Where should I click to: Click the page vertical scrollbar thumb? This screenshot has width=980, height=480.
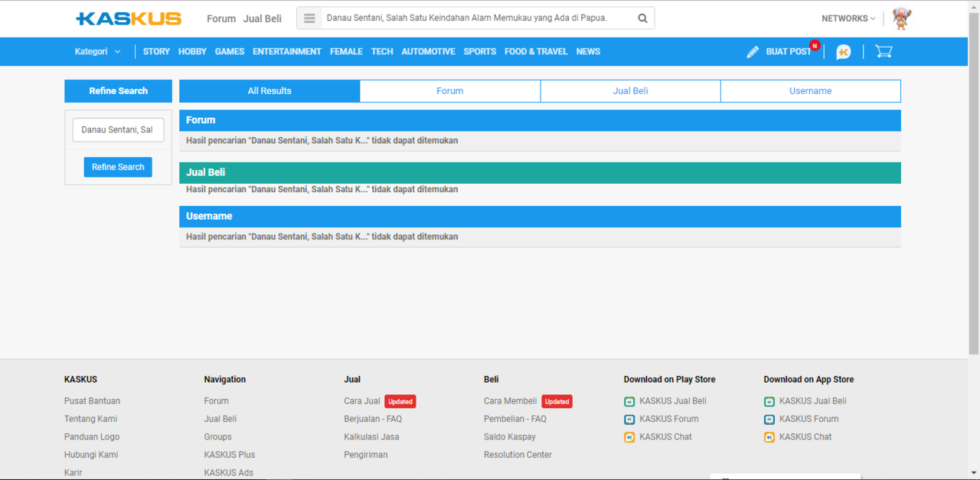pyautogui.click(x=973, y=183)
